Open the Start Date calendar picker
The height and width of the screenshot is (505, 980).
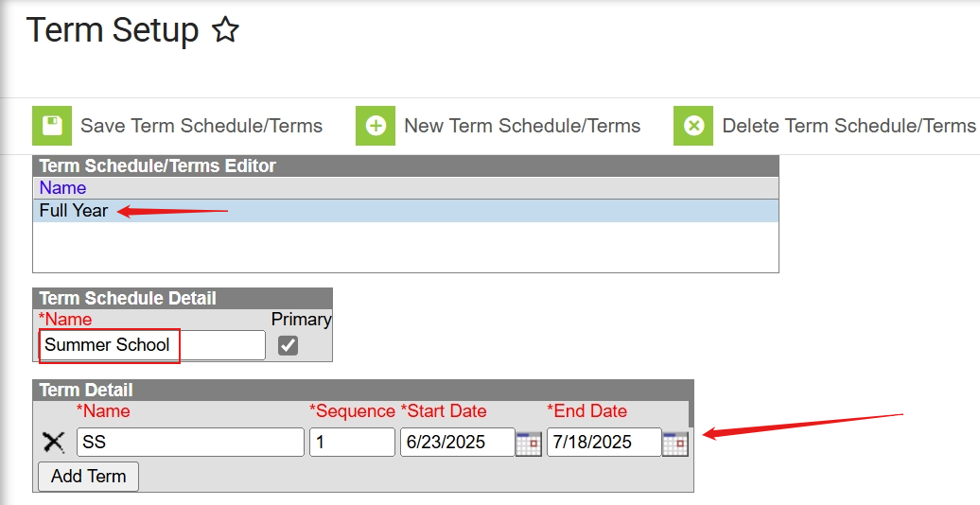click(529, 443)
